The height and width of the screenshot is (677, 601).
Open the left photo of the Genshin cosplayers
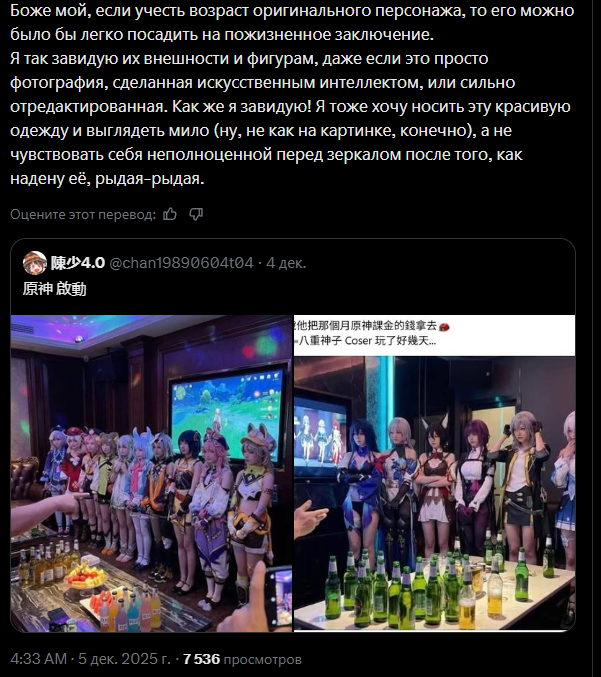tap(152, 473)
